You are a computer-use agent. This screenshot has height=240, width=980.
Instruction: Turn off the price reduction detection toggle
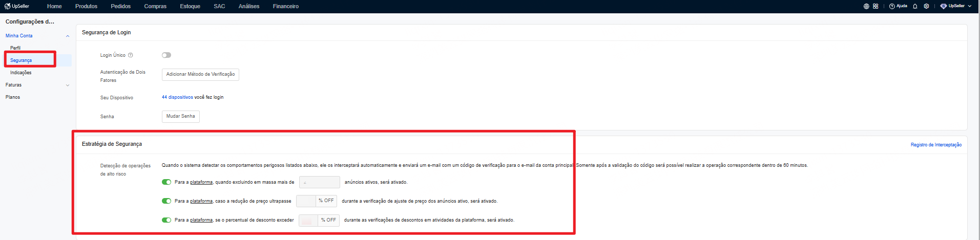166,201
